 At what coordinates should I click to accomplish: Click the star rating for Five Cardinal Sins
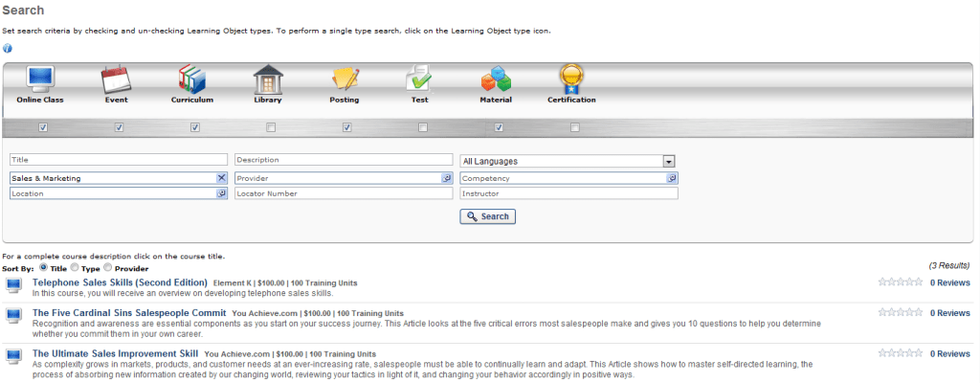(x=900, y=312)
